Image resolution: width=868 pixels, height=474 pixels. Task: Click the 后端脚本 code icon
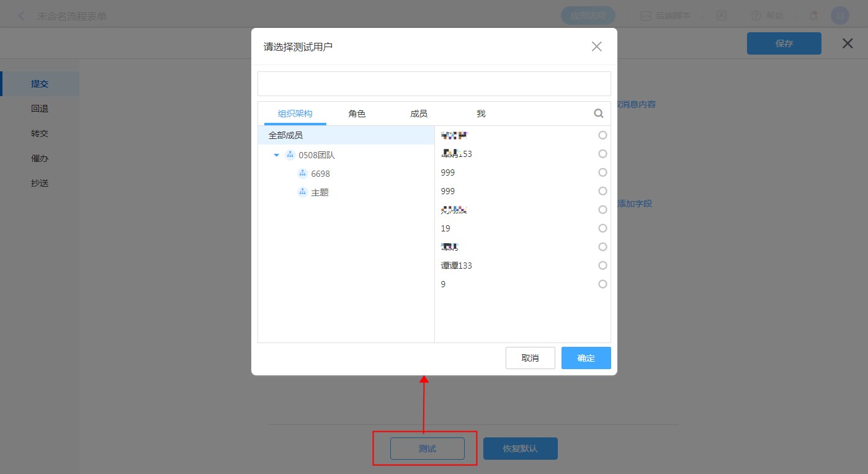pyautogui.click(x=645, y=16)
